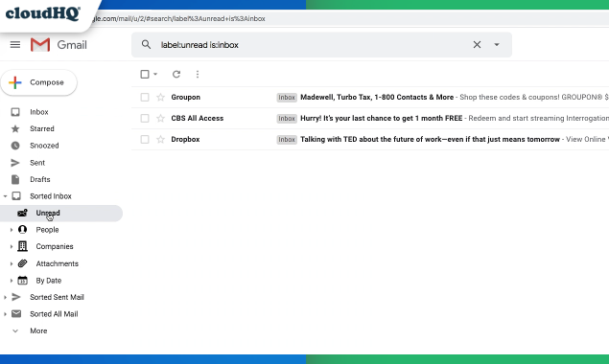
Task: Select the CBS All Access email checkbox
Action: pos(145,118)
